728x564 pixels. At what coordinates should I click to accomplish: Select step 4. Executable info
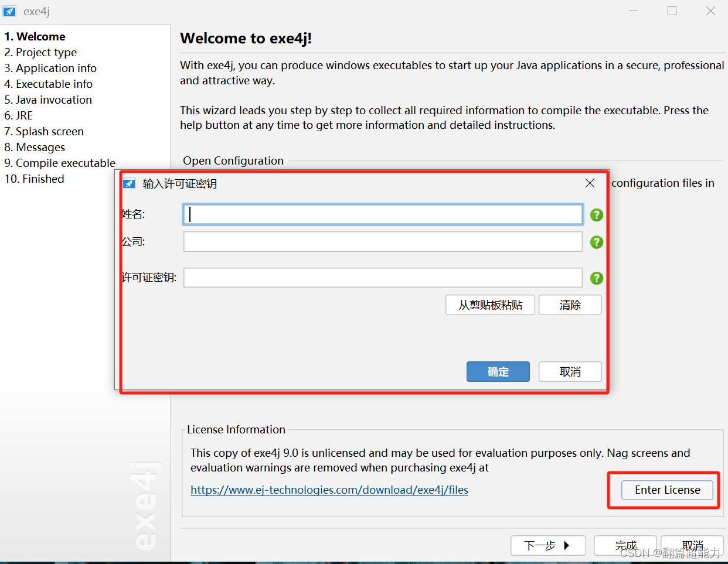click(x=49, y=84)
